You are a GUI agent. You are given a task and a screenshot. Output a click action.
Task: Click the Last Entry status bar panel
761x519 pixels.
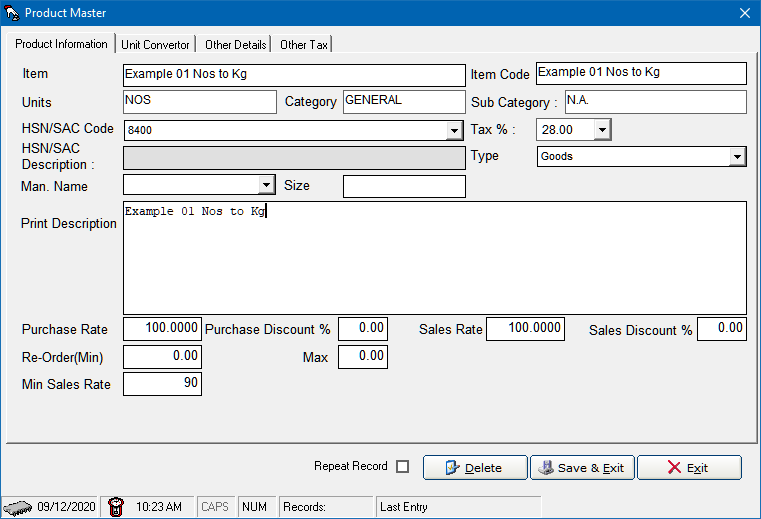(458, 507)
